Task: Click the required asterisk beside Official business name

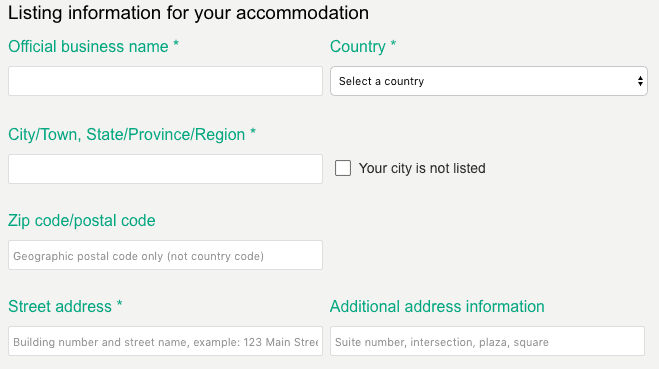Action: 176,44
